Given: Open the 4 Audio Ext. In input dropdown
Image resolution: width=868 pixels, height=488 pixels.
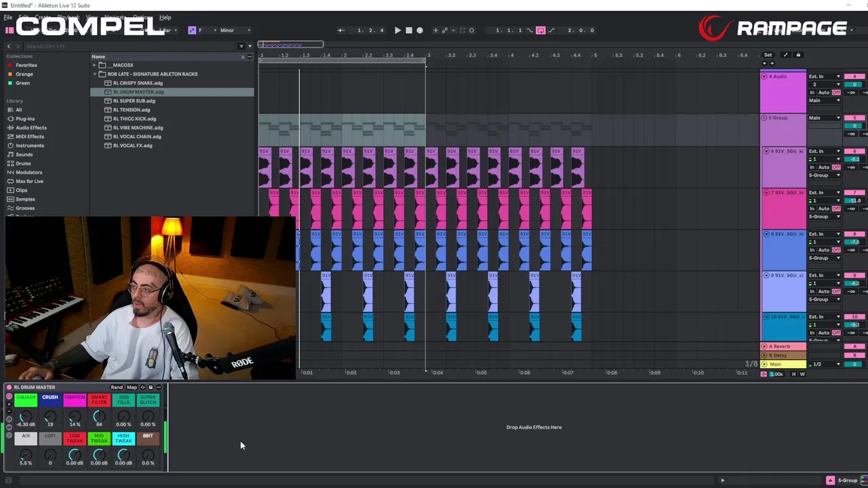Looking at the screenshot, I should [825, 77].
